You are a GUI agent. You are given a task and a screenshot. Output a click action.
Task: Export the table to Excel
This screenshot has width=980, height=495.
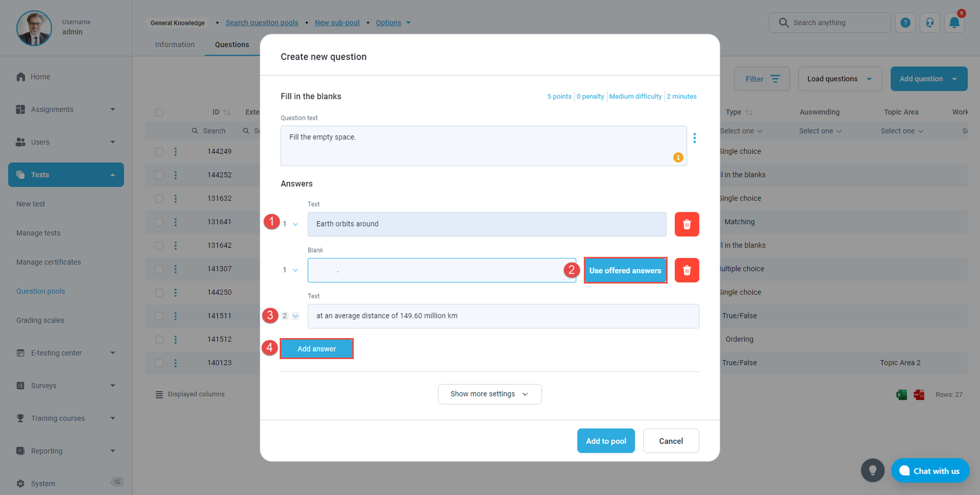pos(902,395)
